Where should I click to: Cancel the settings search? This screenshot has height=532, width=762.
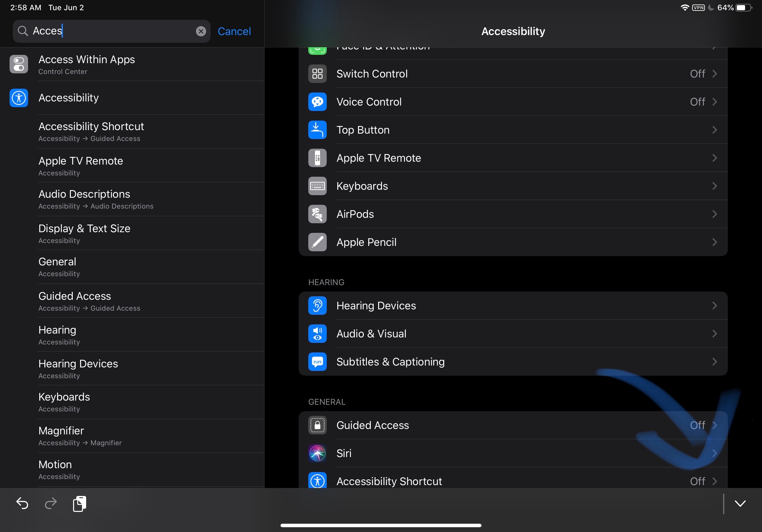(234, 31)
